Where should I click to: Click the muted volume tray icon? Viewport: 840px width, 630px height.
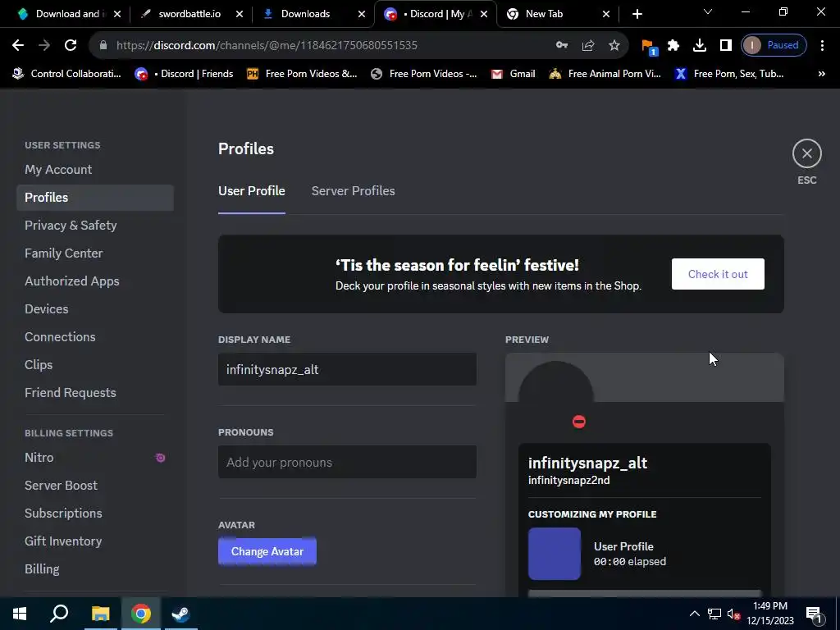734,614
